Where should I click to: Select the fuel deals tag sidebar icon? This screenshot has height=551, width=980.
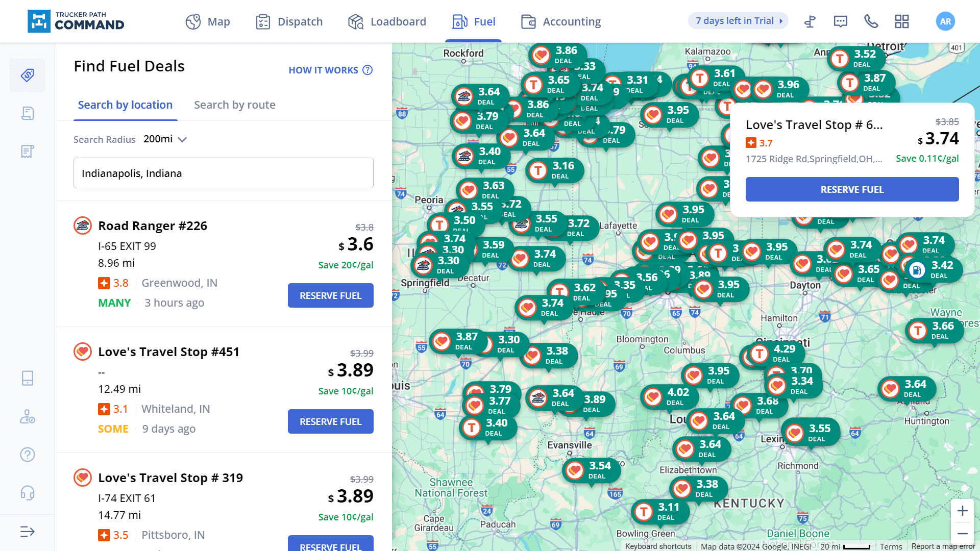[x=28, y=75]
